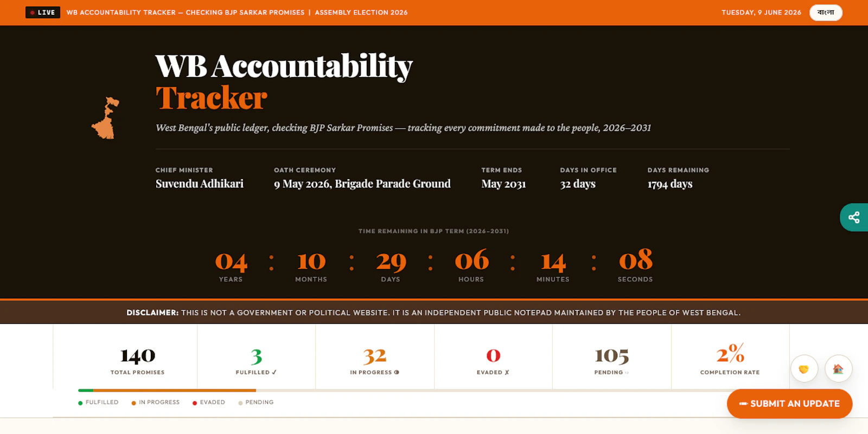
Task: Switch language with the বাংলা button
Action: [x=826, y=12]
